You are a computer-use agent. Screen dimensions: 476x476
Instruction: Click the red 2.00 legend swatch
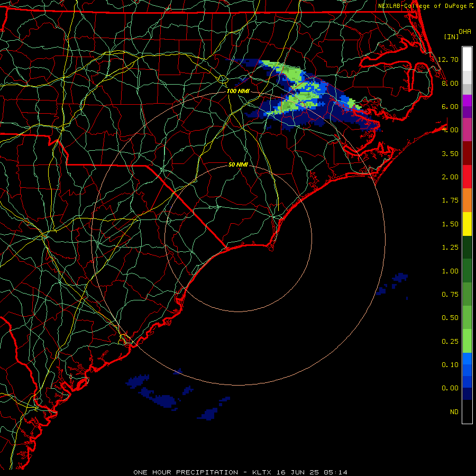[x=467, y=177]
